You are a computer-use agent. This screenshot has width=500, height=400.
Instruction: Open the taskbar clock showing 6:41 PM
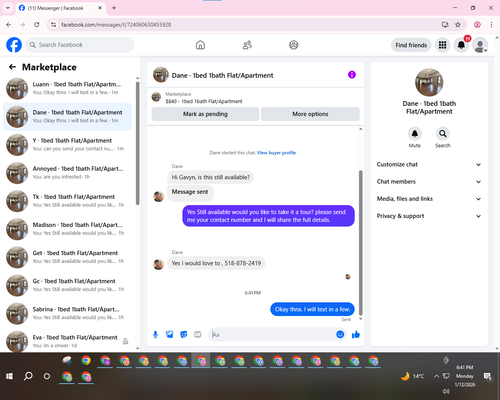[x=465, y=376]
